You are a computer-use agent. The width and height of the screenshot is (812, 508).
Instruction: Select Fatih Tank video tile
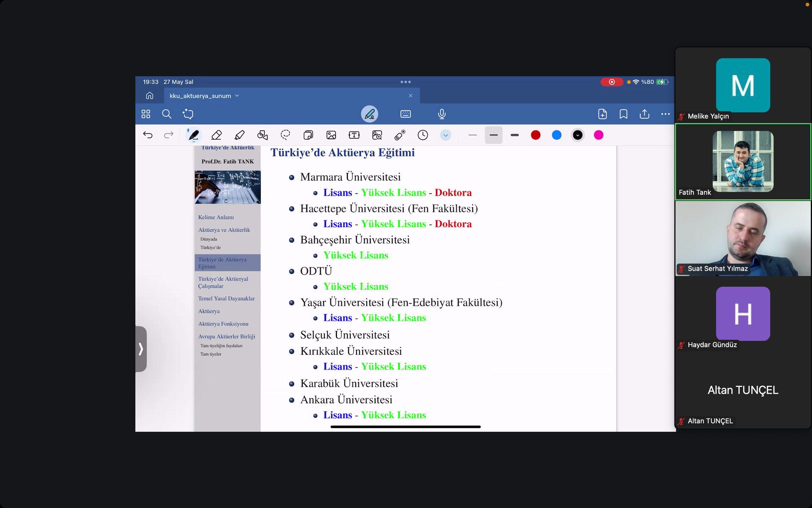tap(743, 162)
